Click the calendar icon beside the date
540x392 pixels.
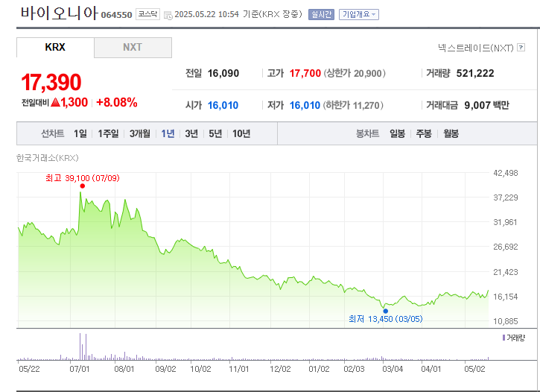[168, 15]
